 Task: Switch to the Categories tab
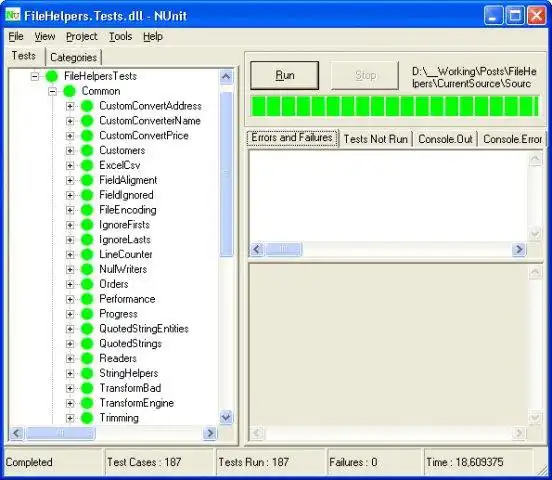tap(73, 57)
